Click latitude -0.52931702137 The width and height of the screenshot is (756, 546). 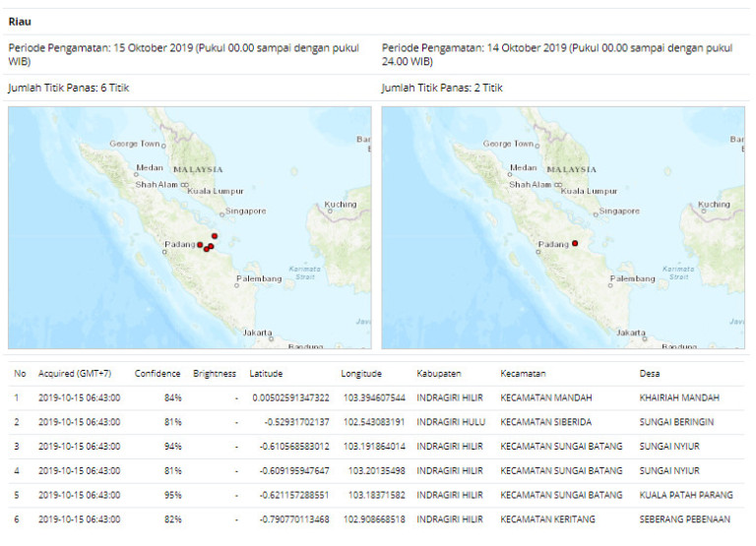(296, 422)
